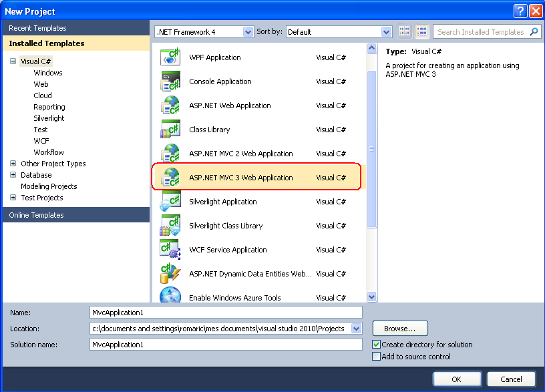Select the WCF Service Application icon
This screenshot has height=392, width=545.
(x=170, y=250)
